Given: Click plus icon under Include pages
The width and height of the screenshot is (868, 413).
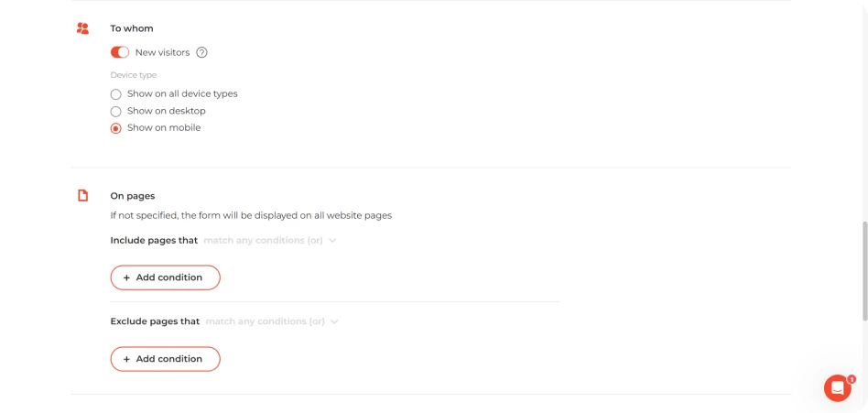Looking at the screenshot, I should pyautogui.click(x=126, y=277).
